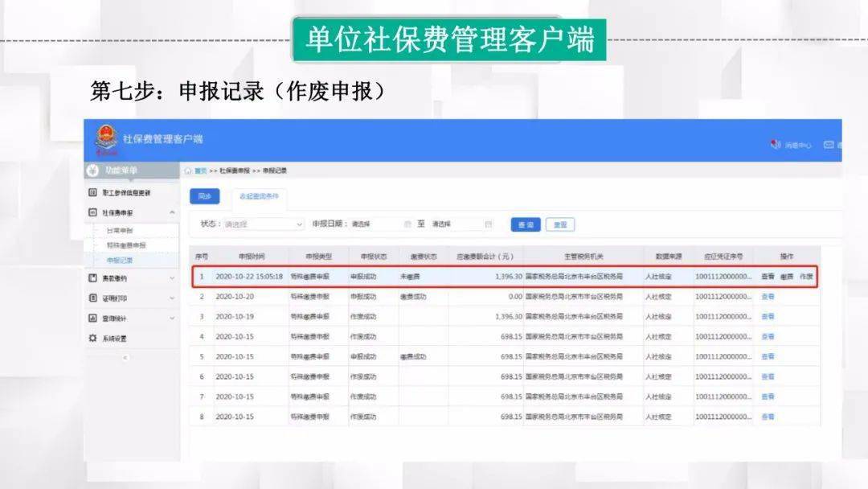Viewport: 868px width, 489px height.
Task: Click 查看 in row 4
Action: (x=768, y=336)
